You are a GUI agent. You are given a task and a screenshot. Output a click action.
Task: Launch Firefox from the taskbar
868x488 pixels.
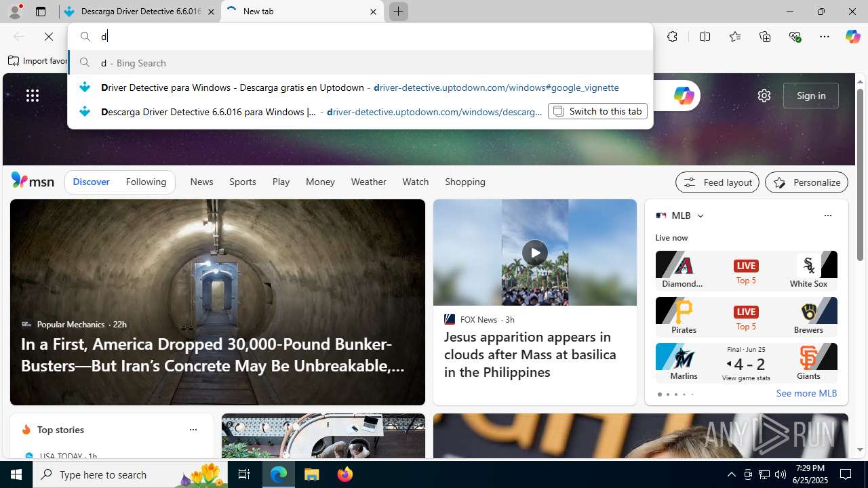(x=345, y=474)
